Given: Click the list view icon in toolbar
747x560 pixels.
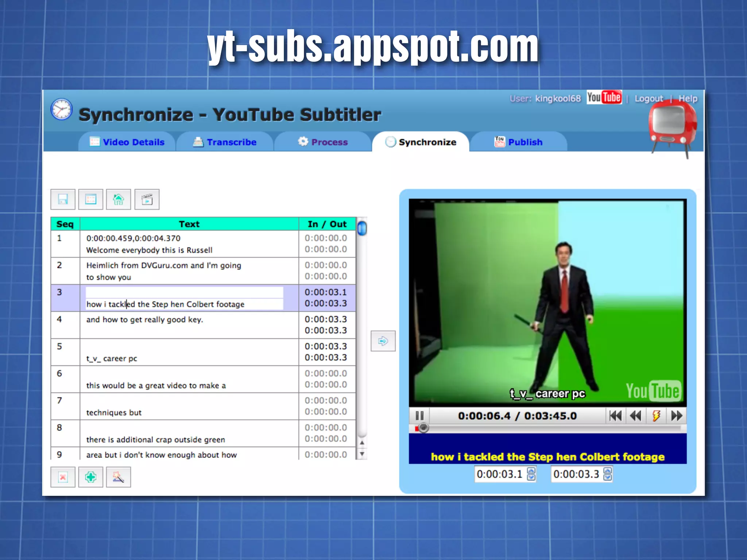Looking at the screenshot, I should 91,199.
